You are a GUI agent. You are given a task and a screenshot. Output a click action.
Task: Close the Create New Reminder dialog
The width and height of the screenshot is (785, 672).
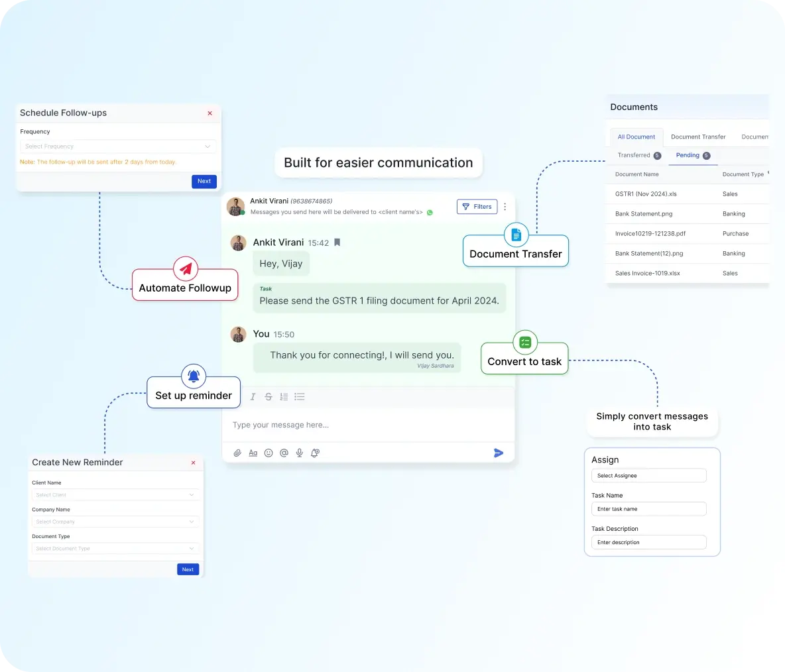(194, 463)
